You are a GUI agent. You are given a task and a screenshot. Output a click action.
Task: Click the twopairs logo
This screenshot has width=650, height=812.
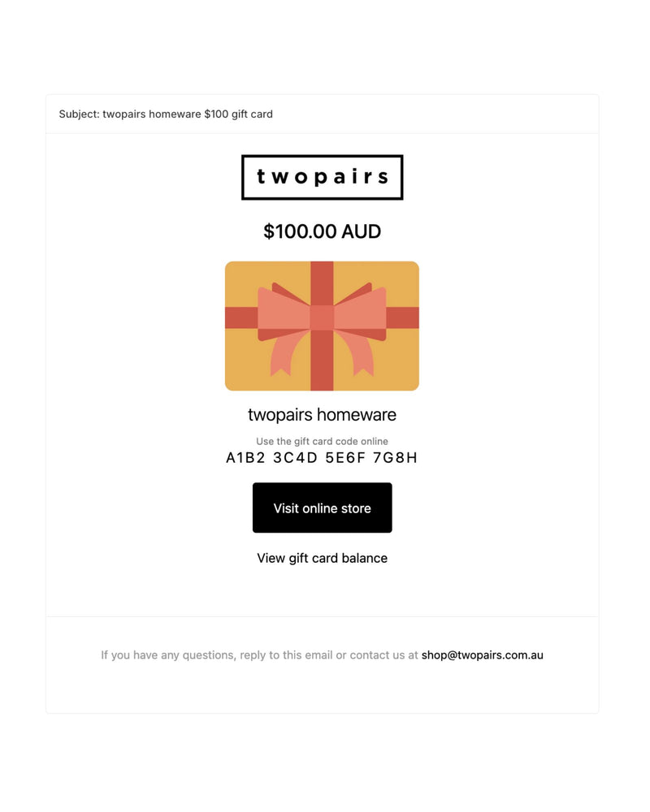tap(322, 177)
